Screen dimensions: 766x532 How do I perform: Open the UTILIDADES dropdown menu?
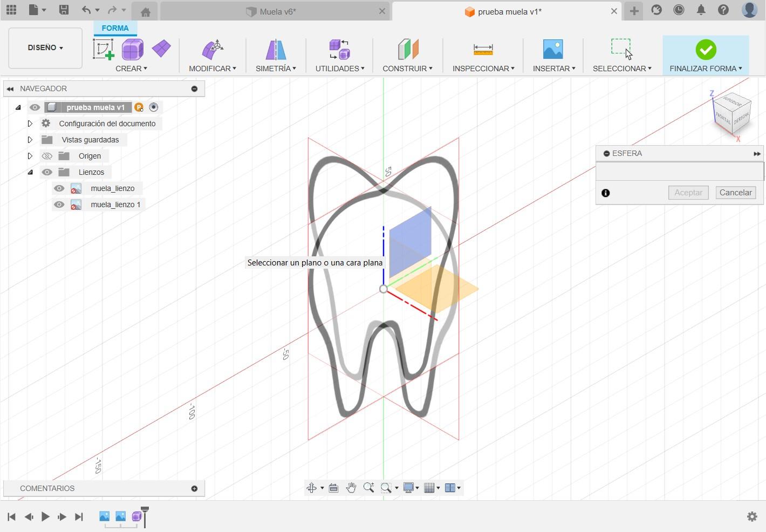tap(340, 69)
